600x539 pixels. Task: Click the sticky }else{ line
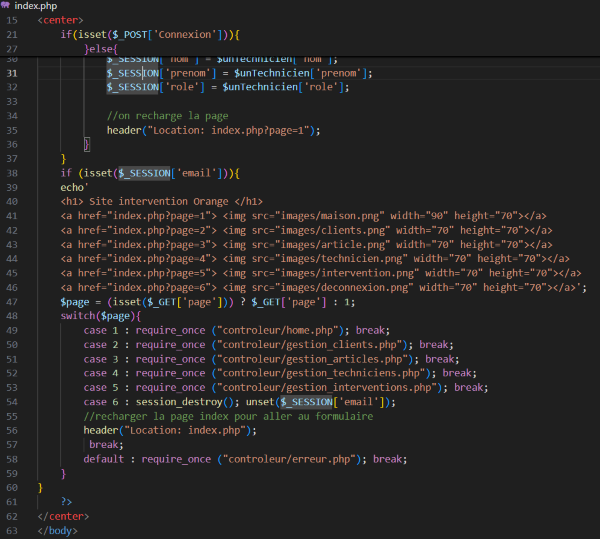click(x=101, y=49)
